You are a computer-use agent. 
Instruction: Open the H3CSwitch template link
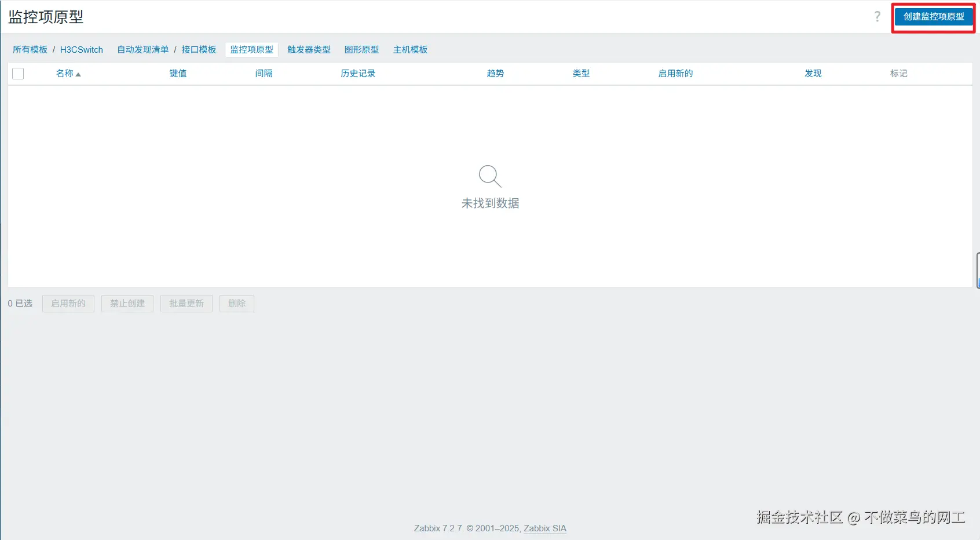pos(82,50)
